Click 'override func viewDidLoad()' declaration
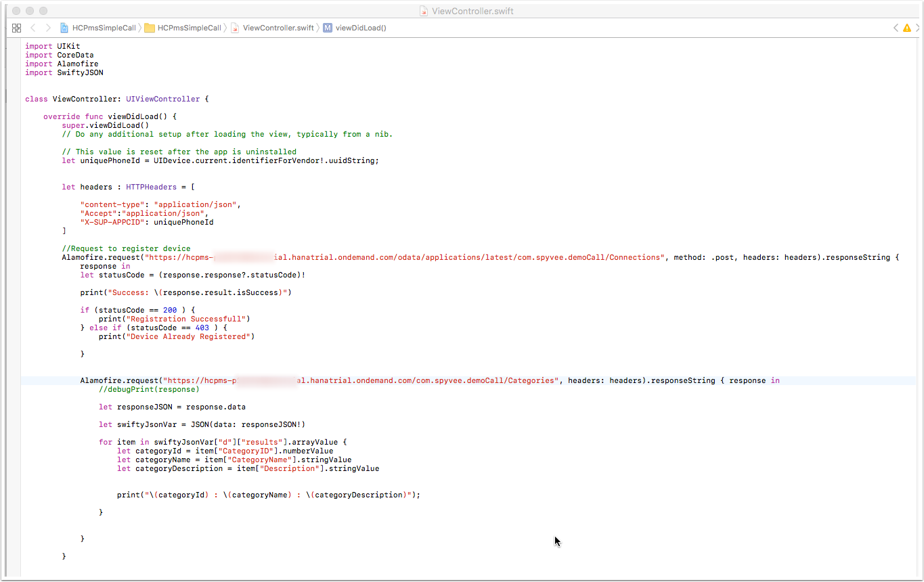 pos(110,116)
